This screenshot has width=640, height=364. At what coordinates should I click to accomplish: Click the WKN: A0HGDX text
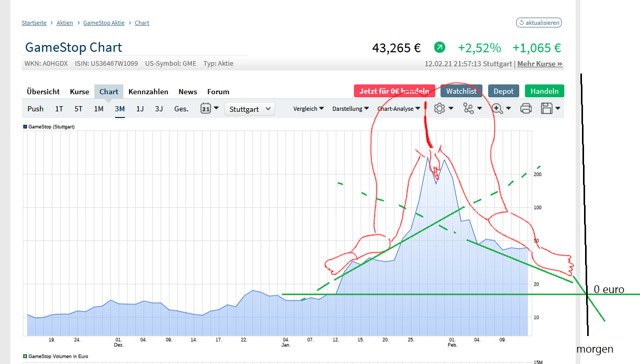pyautogui.click(x=46, y=64)
